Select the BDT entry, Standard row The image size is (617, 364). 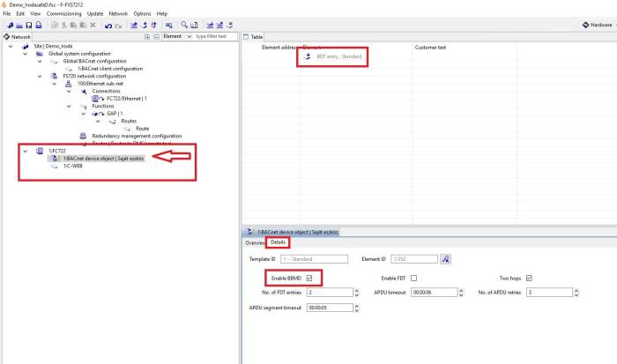[338, 56]
